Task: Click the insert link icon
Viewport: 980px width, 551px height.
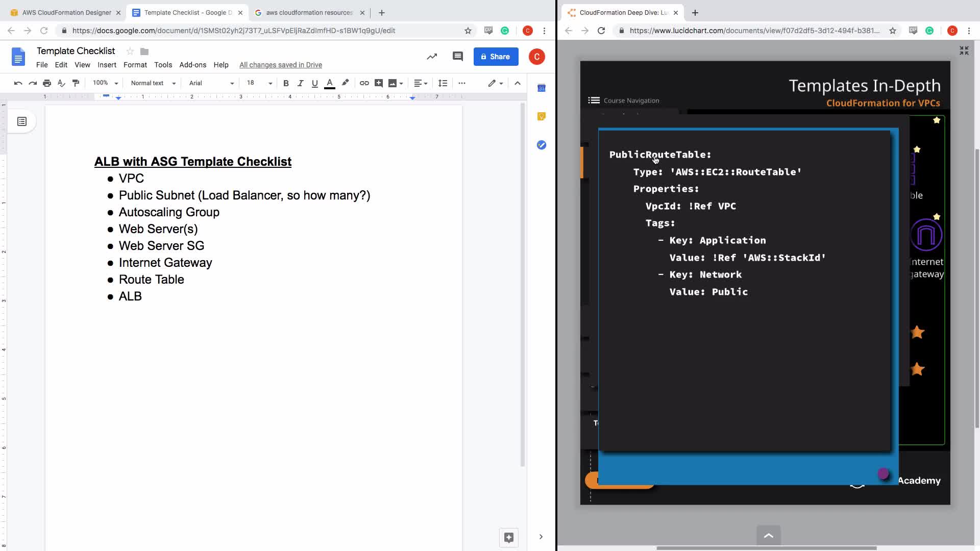Action: [364, 83]
